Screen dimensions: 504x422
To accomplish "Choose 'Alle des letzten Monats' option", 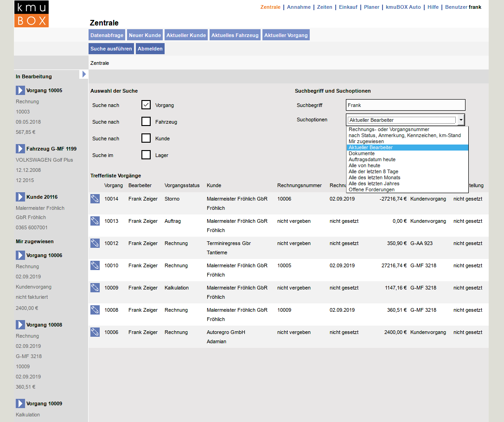I will coord(374,177).
